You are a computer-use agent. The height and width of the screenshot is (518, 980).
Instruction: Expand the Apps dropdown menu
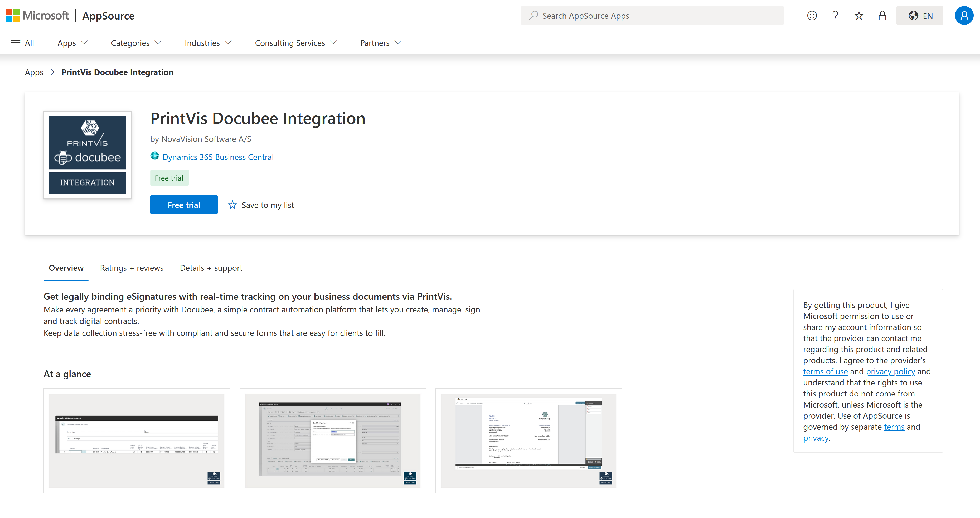72,43
